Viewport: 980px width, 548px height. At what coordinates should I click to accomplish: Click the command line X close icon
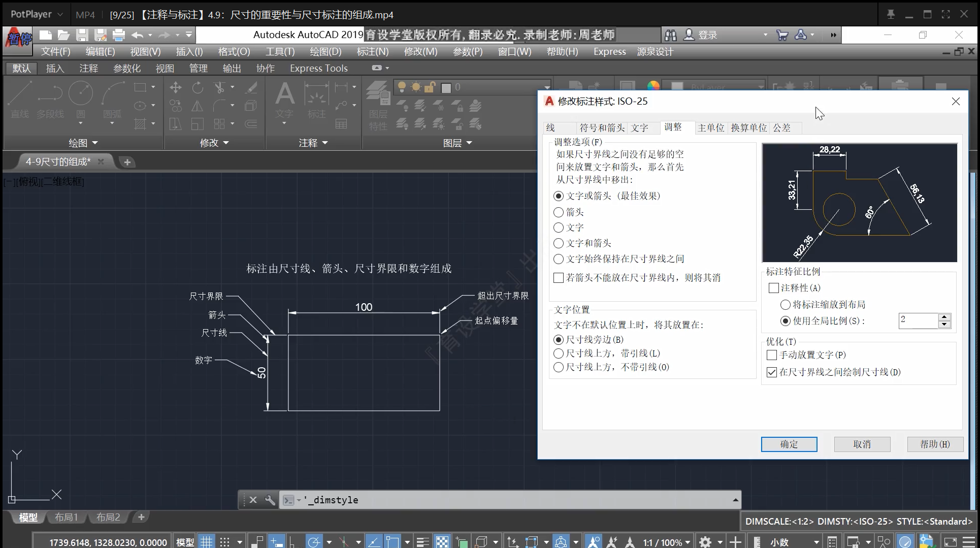click(253, 500)
